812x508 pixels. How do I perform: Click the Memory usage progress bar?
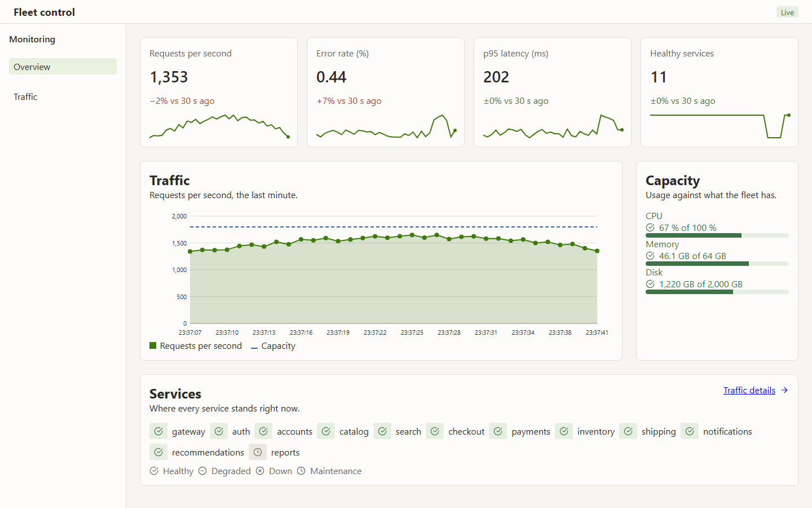[x=717, y=264]
